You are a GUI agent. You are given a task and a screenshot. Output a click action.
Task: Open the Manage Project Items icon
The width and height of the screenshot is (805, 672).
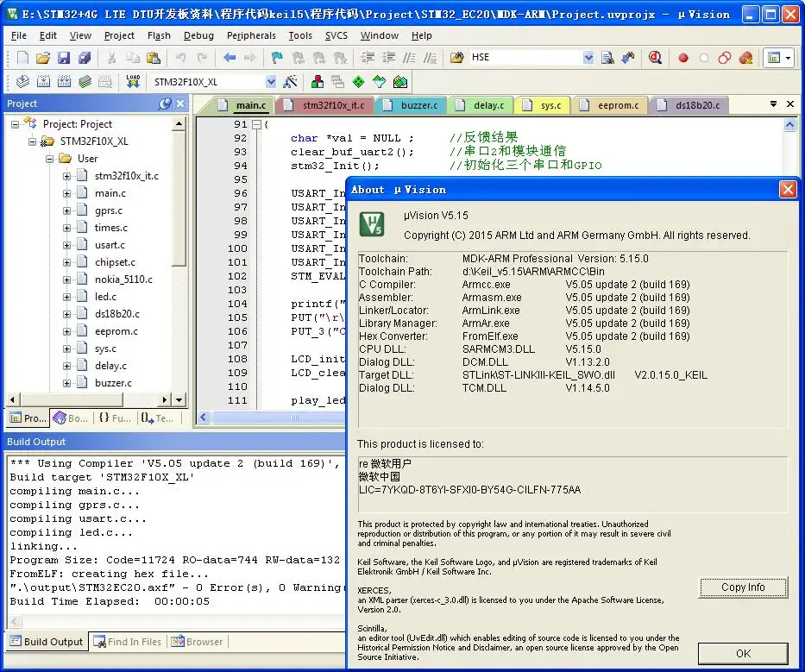[318, 82]
